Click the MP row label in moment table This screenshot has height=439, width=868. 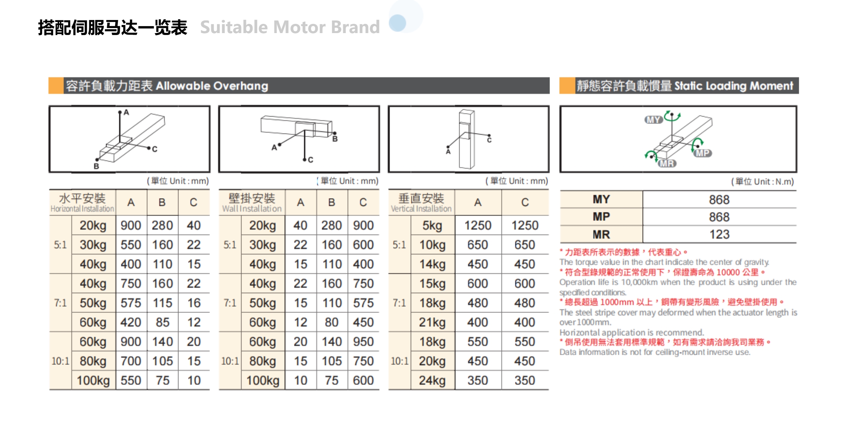601,217
